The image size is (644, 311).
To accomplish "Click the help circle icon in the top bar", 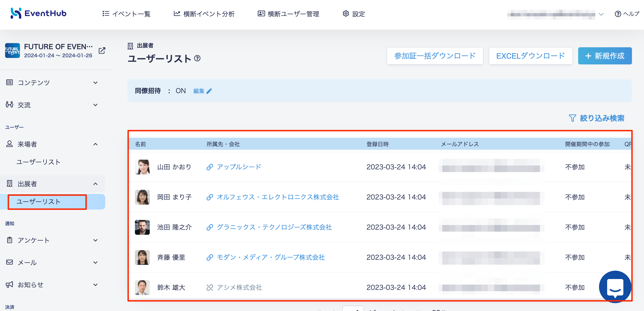I will point(618,14).
